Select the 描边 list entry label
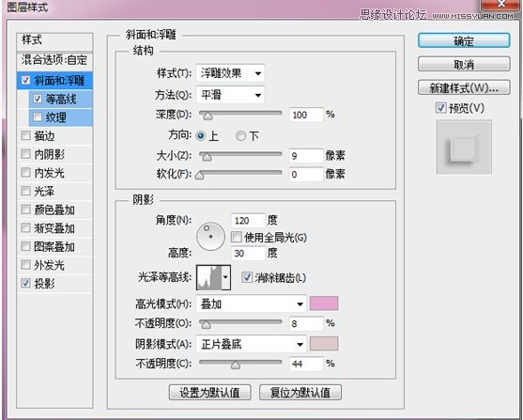Image resolution: width=523 pixels, height=420 pixels. coord(44,136)
